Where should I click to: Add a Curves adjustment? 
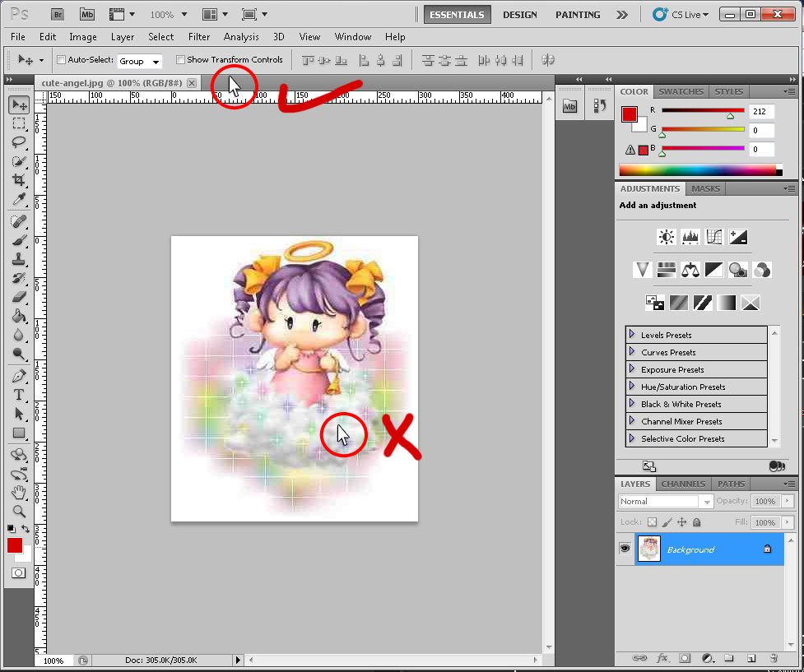point(713,237)
